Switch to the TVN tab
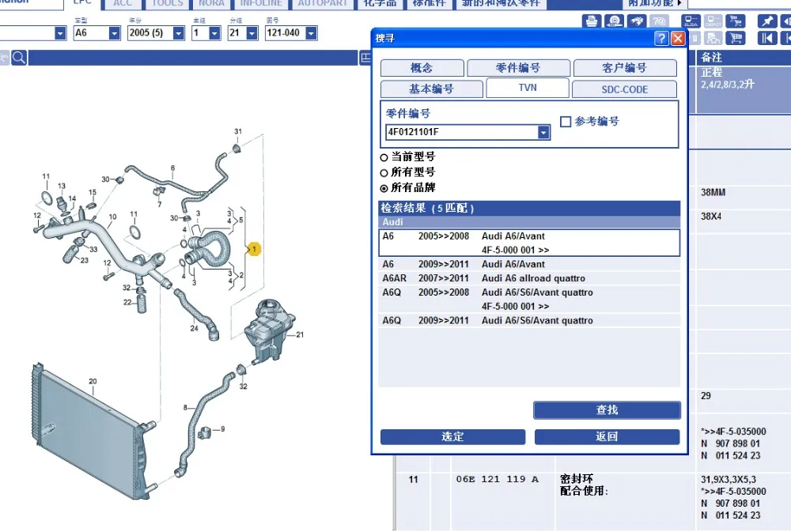Image resolution: width=791 pixels, height=532 pixels. [528, 88]
